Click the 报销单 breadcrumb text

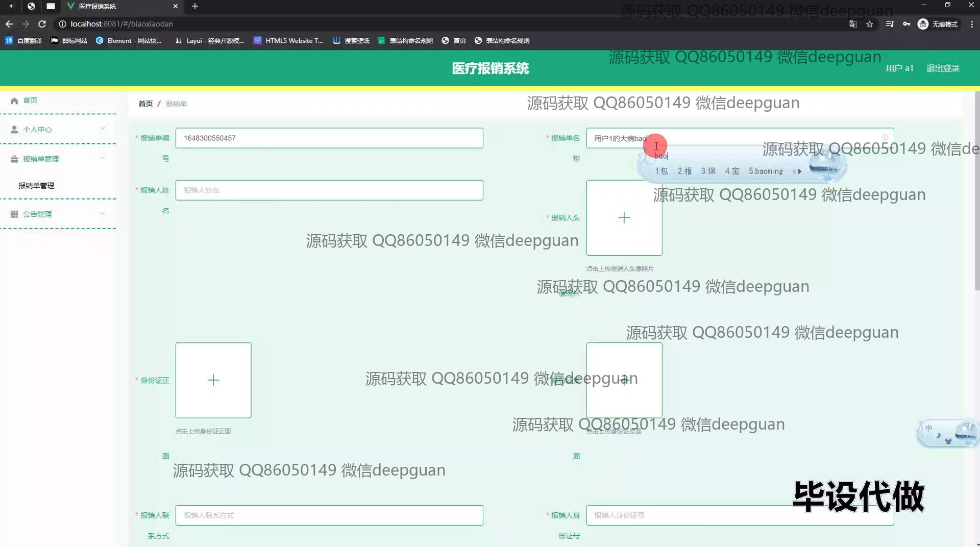(176, 104)
